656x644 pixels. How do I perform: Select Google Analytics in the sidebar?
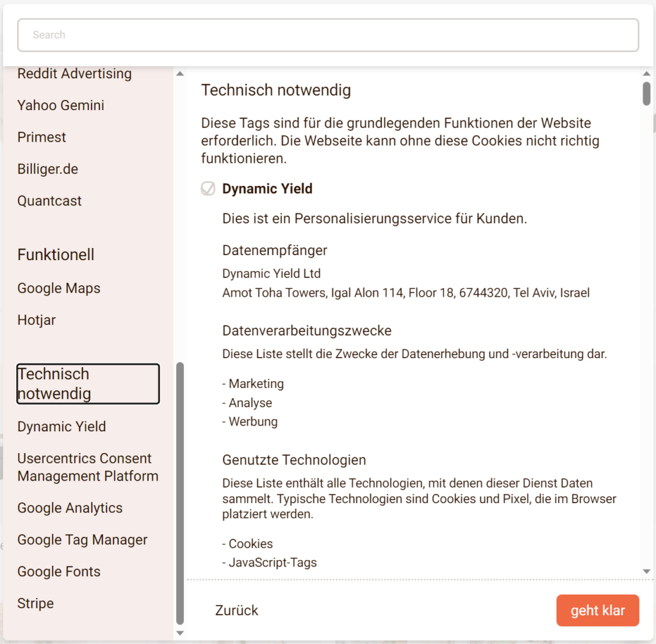tap(70, 508)
